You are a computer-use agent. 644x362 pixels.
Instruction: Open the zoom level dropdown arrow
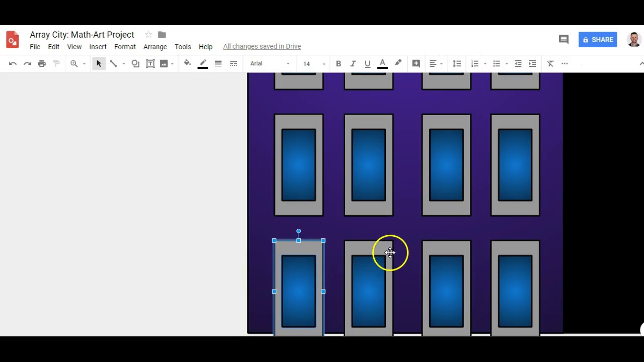click(x=84, y=64)
